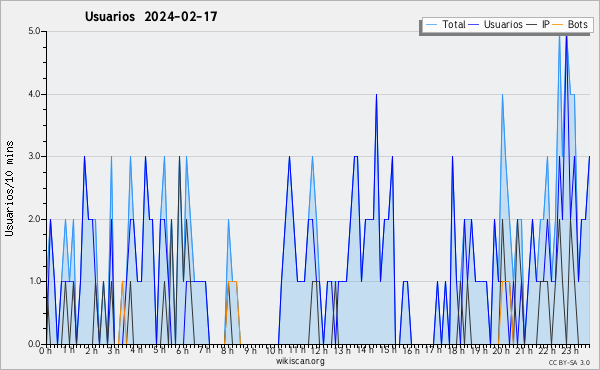The width and height of the screenshot is (600, 370).
Task: Click the 9 h x-axis label
Action: coord(250,350)
